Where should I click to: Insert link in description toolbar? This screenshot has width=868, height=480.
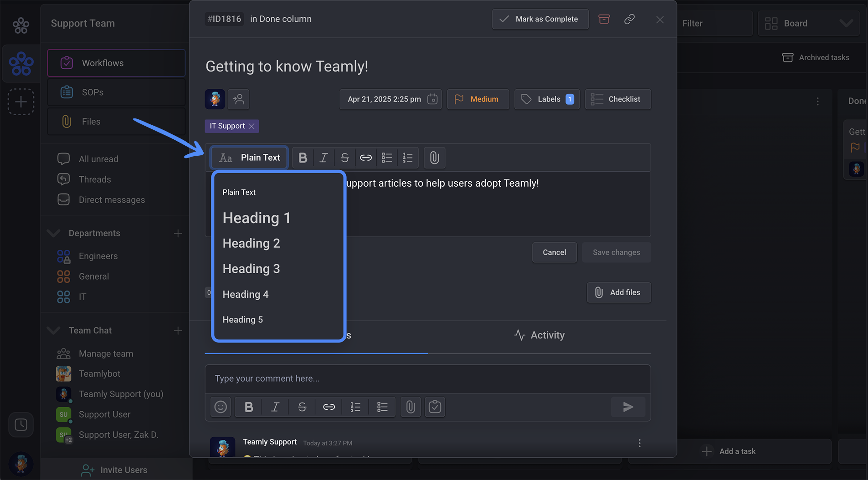[x=366, y=158]
